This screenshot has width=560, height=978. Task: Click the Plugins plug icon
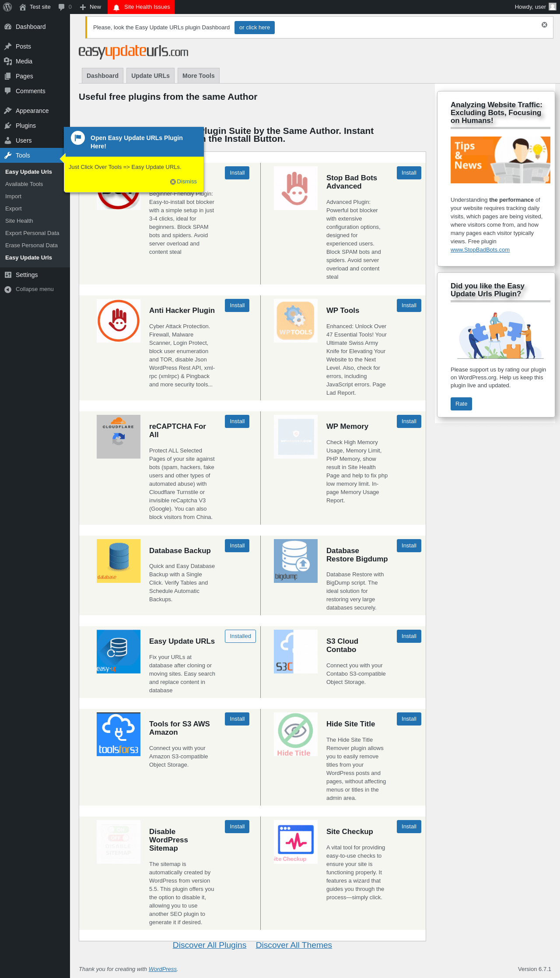pos(8,126)
